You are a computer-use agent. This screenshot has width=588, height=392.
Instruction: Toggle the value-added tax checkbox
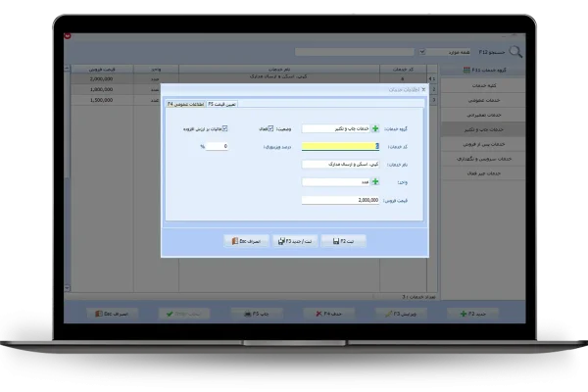[x=225, y=128]
